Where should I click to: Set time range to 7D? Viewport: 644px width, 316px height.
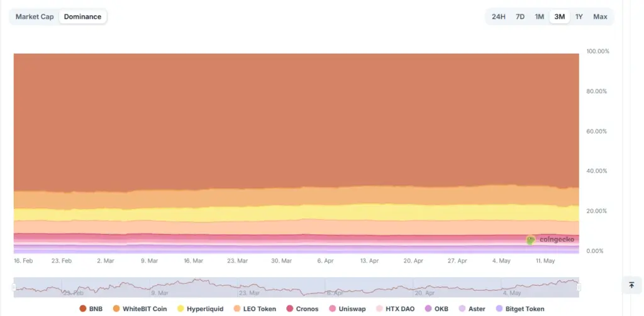[x=520, y=17]
